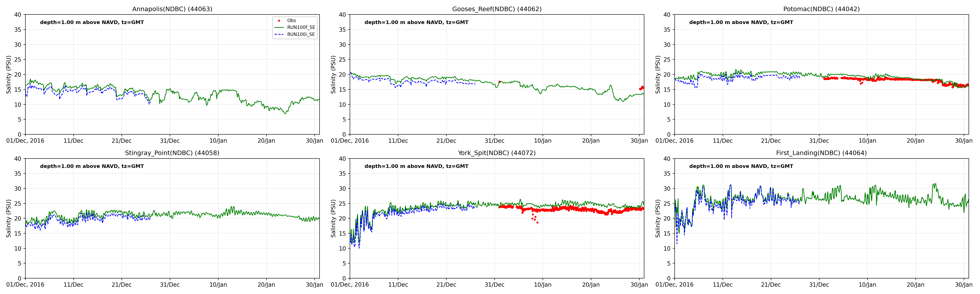980x294 pixels.
Task: Click the depth annotation in the York_Spit plot
Action: [416, 166]
